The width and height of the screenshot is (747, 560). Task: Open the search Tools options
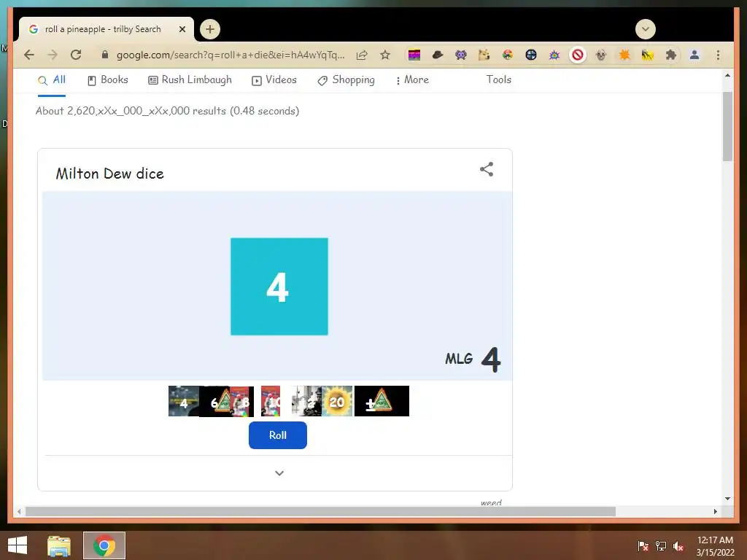[498, 79]
